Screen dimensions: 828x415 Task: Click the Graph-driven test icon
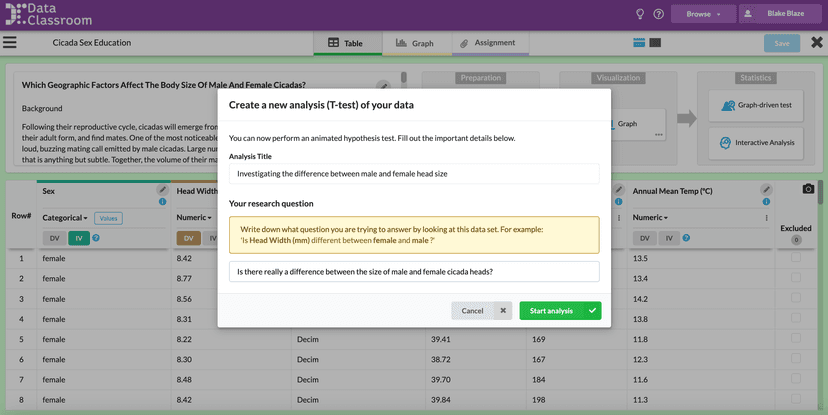coord(728,106)
